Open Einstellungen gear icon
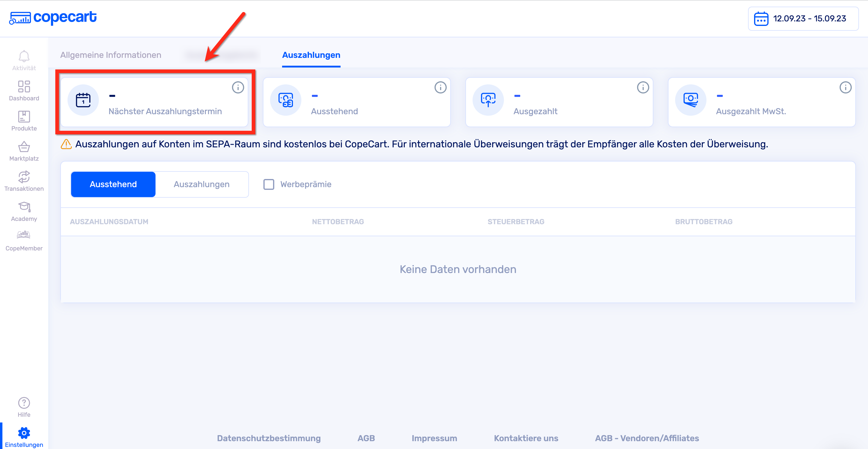 tap(24, 433)
